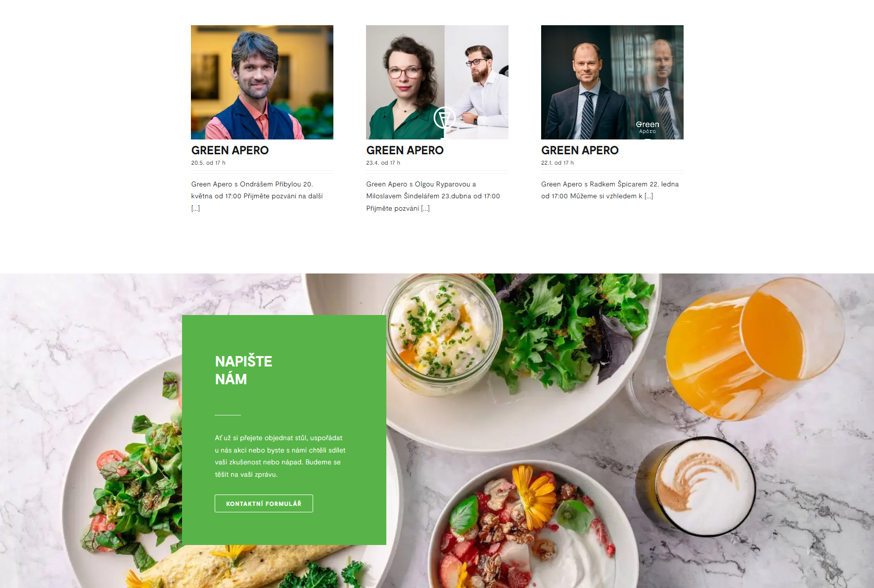The image size is (874, 588).
Task: Open the Olga Ryparová event photo
Action: pyautogui.click(x=437, y=82)
